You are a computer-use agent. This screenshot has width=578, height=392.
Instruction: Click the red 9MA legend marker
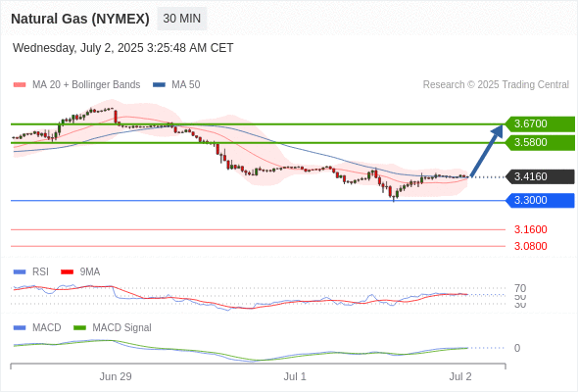click(x=67, y=272)
